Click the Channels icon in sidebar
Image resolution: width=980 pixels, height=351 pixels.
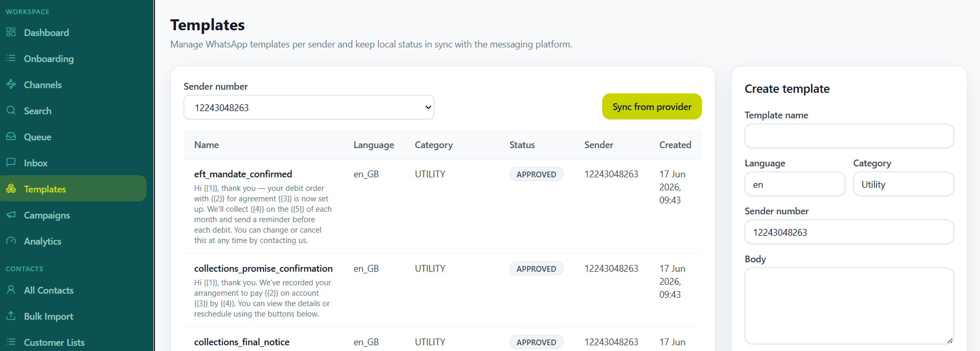pyautogui.click(x=11, y=84)
